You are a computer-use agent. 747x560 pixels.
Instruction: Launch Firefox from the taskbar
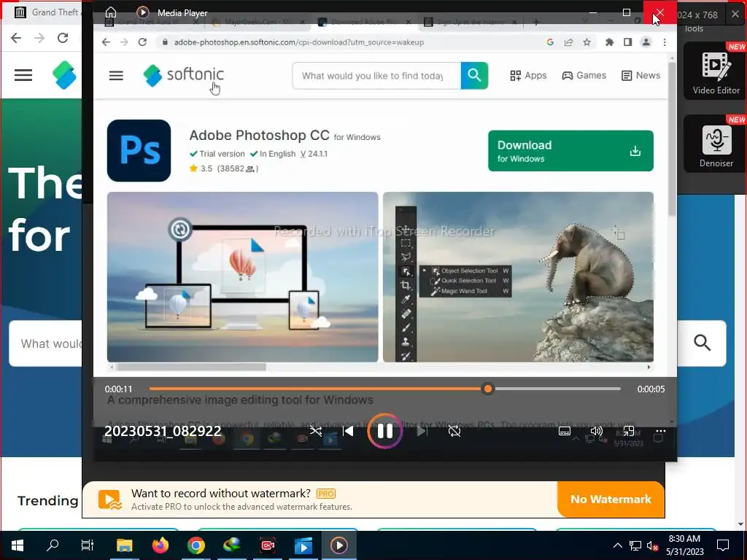160,545
